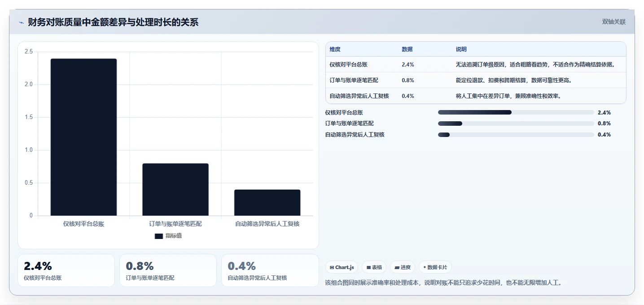Viewport: 644px width, 305px height.
Task: Click the 维度 table column header
Action: (335, 49)
